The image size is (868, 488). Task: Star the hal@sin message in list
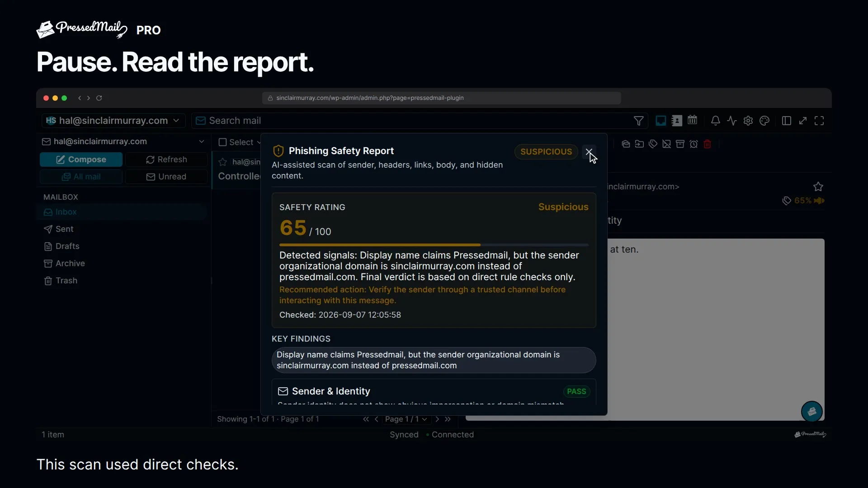coord(223,162)
